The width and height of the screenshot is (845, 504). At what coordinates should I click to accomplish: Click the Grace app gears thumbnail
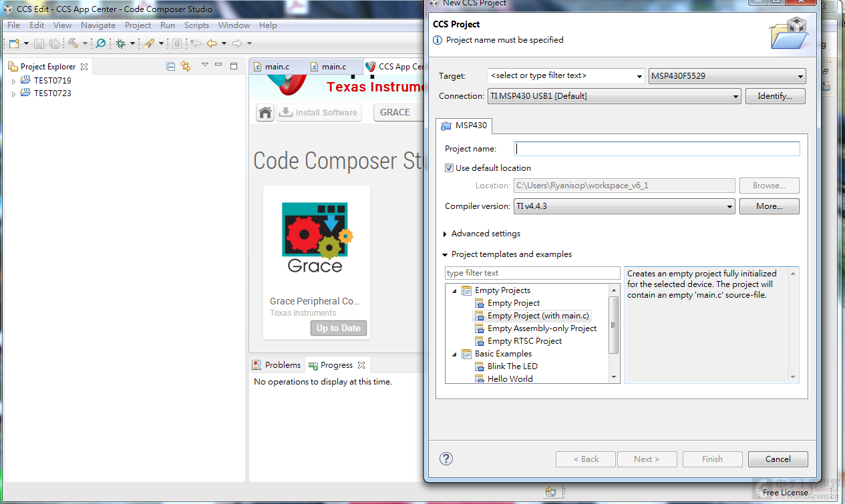tap(317, 238)
